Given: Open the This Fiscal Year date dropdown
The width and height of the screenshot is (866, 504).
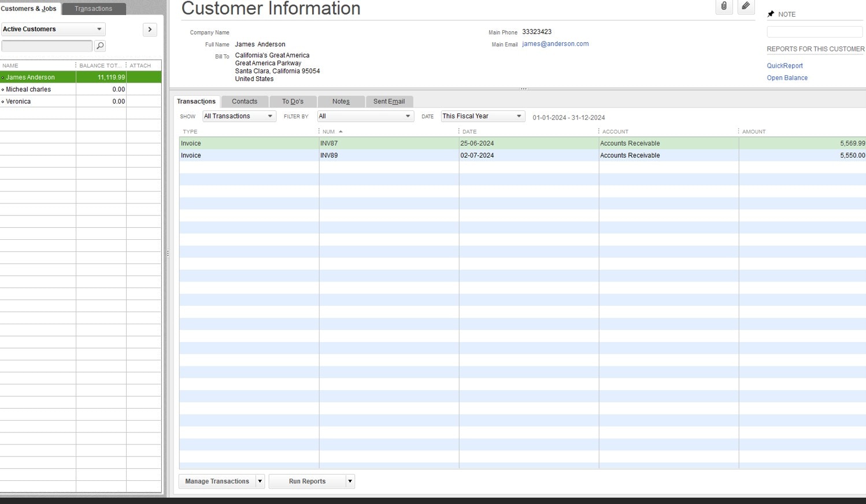Looking at the screenshot, I should tap(483, 116).
